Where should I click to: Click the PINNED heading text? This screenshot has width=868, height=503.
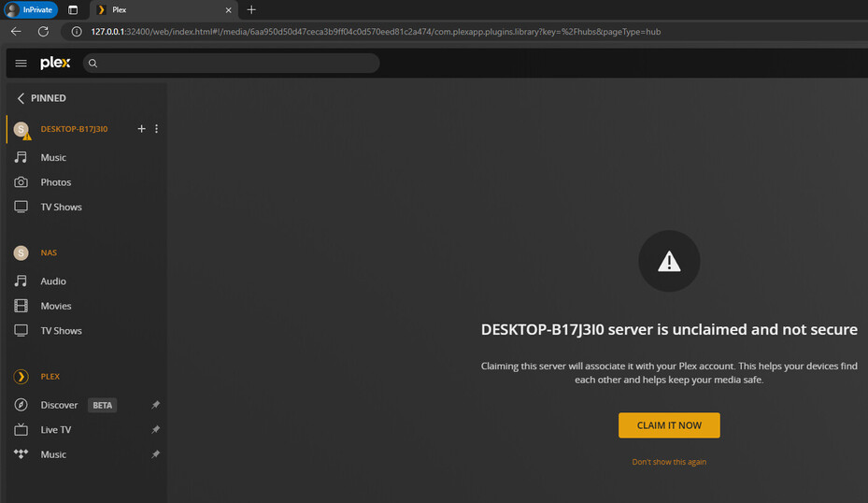click(49, 98)
